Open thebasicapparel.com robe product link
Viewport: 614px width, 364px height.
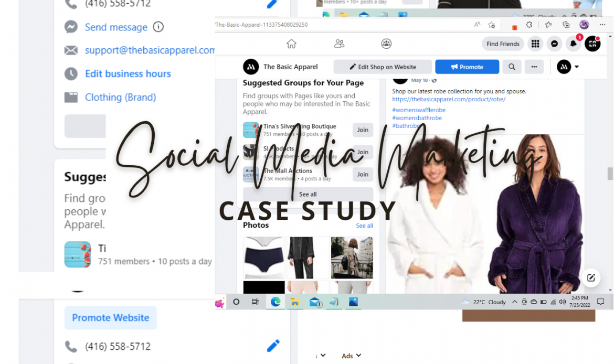(449, 100)
